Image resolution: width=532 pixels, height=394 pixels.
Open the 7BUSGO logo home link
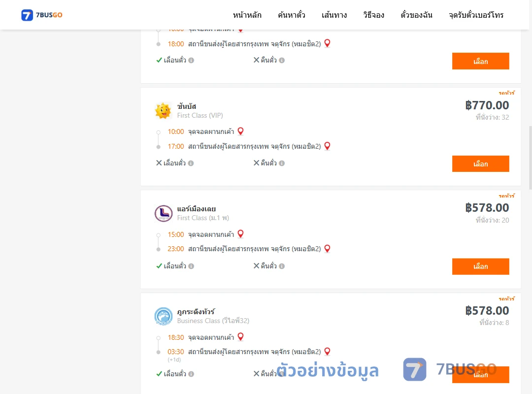pos(42,15)
